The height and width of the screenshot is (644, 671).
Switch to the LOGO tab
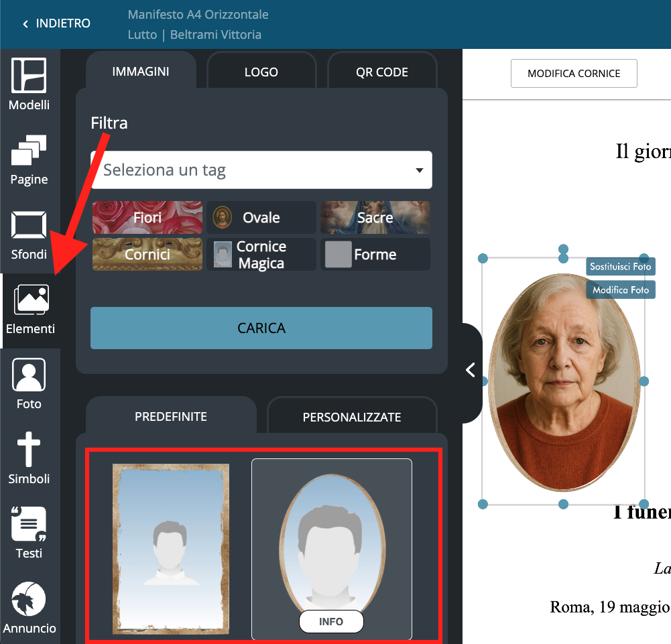[x=261, y=72]
